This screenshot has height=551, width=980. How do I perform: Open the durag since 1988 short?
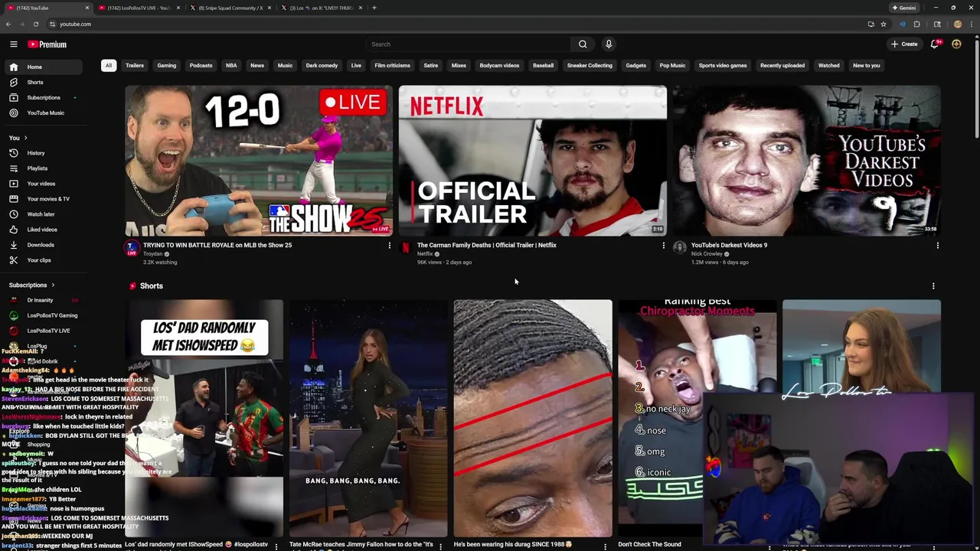533,418
